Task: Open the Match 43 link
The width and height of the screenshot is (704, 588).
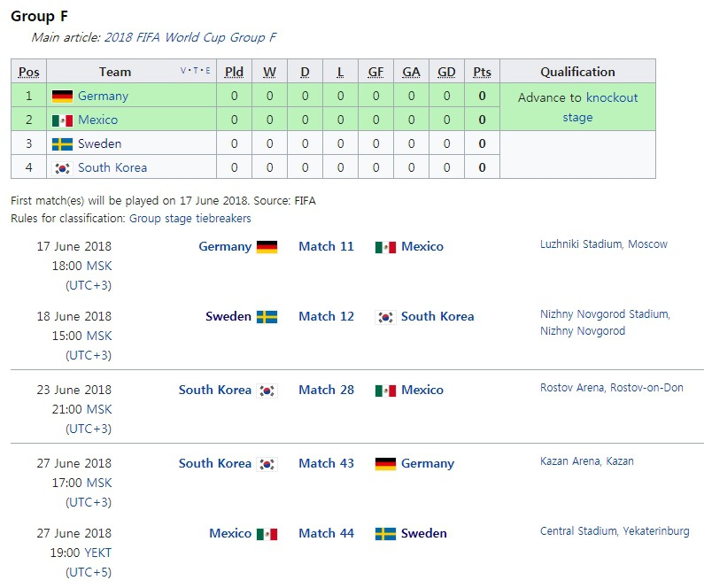Action: coord(326,463)
